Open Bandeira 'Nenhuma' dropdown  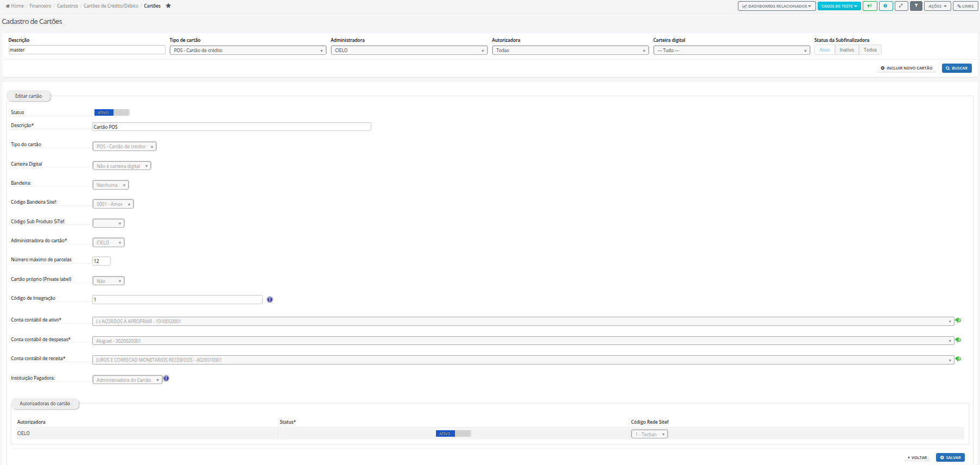pyautogui.click(x=111, y=185)
